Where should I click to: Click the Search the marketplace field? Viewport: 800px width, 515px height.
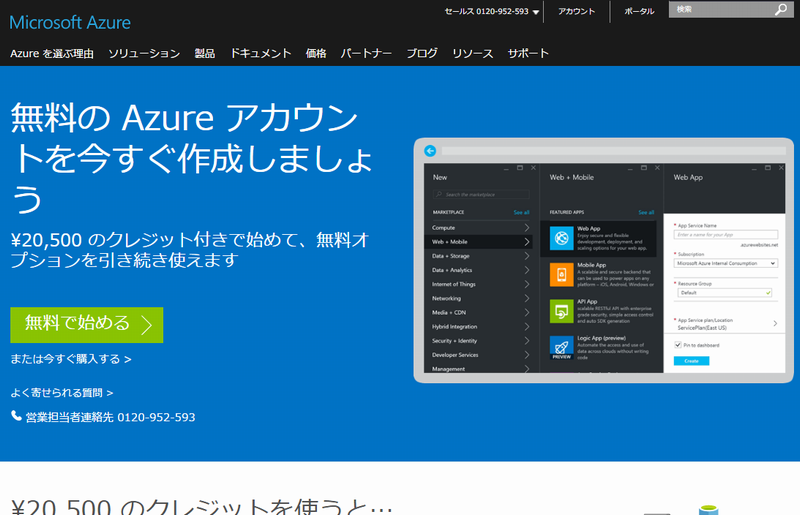(481, 194)
